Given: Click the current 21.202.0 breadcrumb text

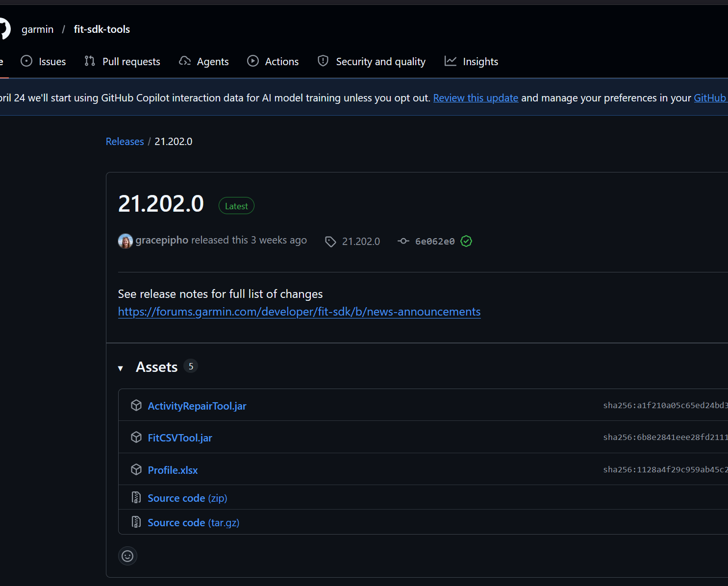Looking at the screenshot, I should point(174,142).
